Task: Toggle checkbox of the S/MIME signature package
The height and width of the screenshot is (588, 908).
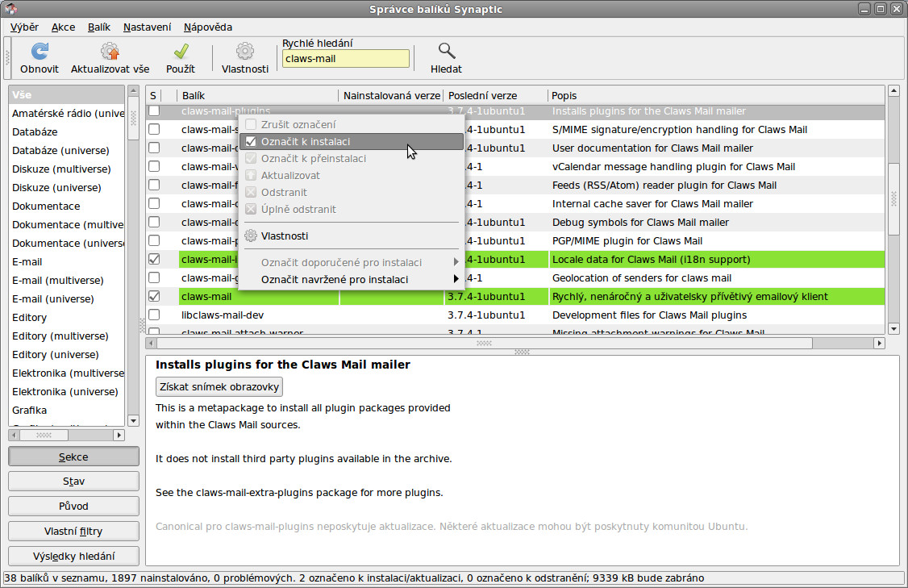Action: [154, 129]
